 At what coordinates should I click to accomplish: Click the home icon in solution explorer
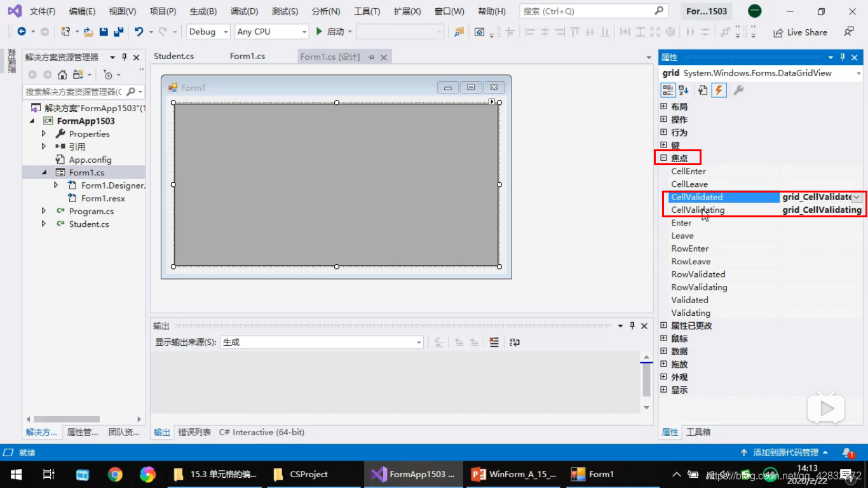62,75
